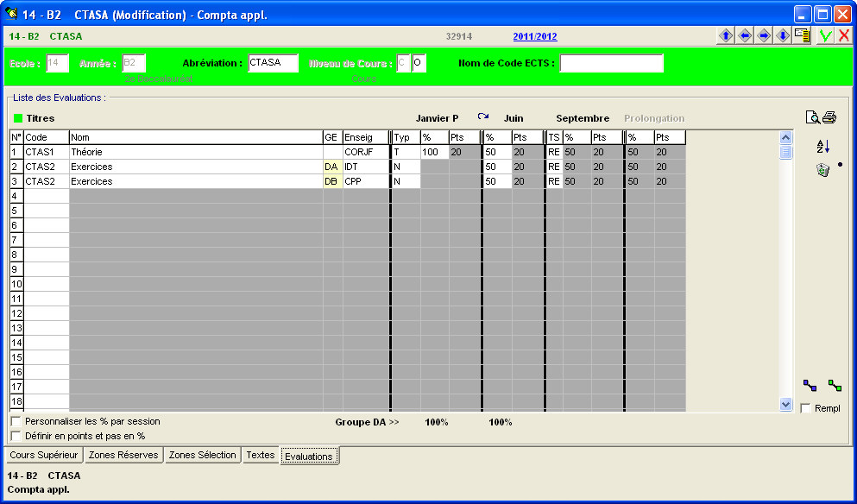The width and height of the screenshot is (857, 504).
Task: Click the TS column header
Action: click(555, 137)
